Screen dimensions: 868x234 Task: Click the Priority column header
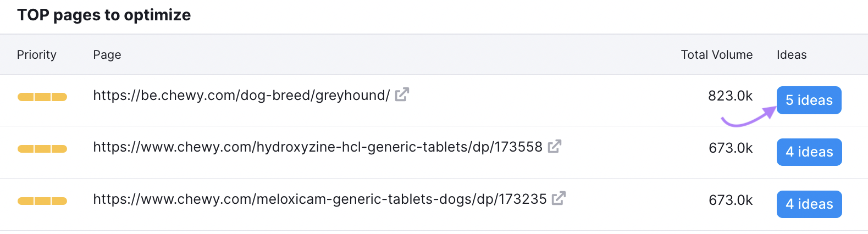tap(37, 55)
